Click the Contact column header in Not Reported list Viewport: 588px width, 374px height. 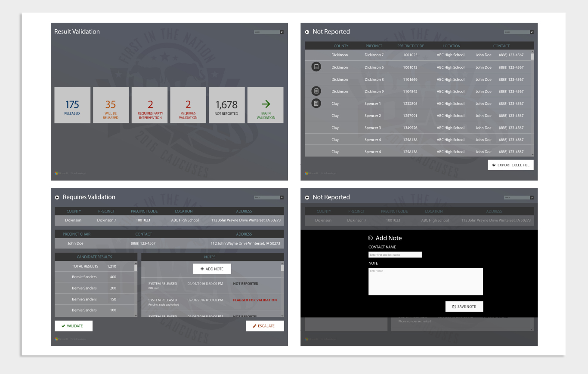[501, 46]
